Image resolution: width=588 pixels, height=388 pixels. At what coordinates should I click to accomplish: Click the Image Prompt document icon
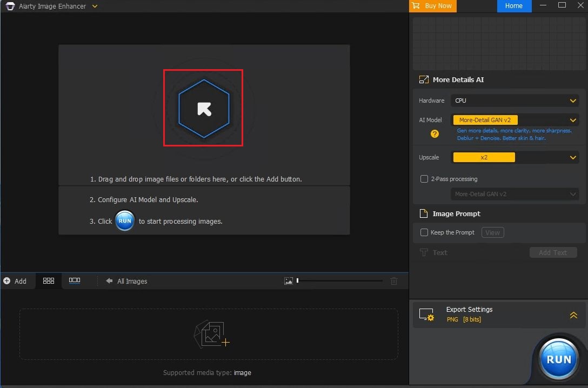(423, 213)
